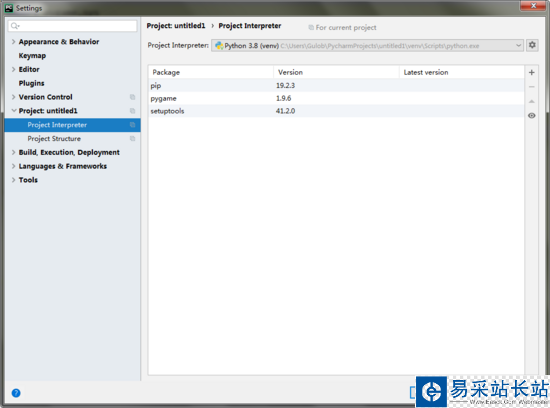The image size is (550, 408).
Task: Click the minus icon to uninstall package
Action: (531, 87)
